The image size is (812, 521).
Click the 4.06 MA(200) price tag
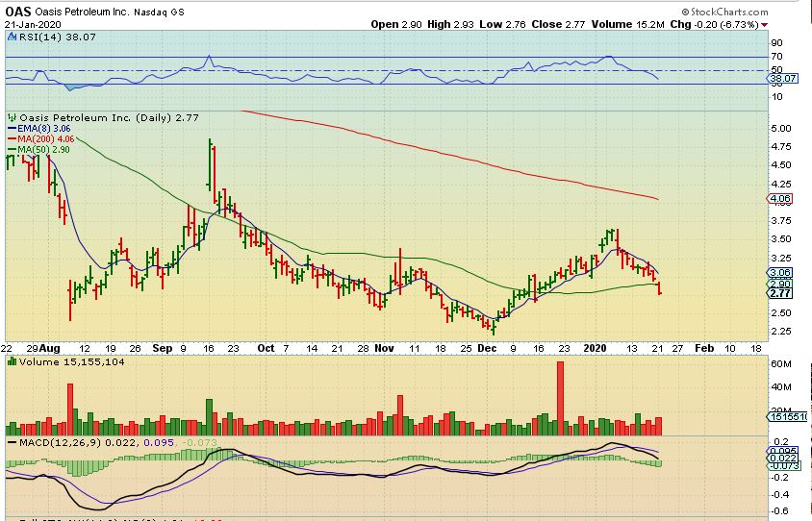(780, 199)
